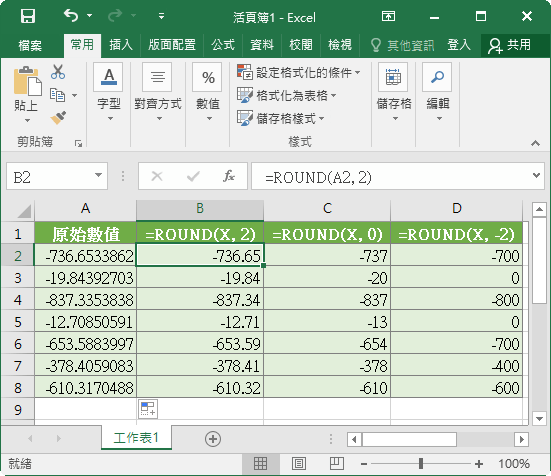The width and height of the screenshot is (551, 476).
Task: Click cell with value -400
Action: tap(456, 366)
